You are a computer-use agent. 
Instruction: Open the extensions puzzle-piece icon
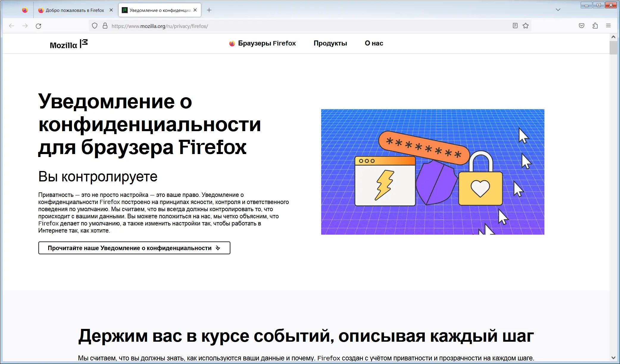595,26
